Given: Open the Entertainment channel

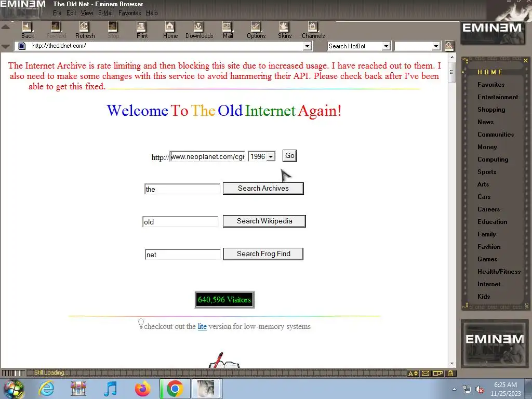Looking at the screenshot, I should point(498,97).
